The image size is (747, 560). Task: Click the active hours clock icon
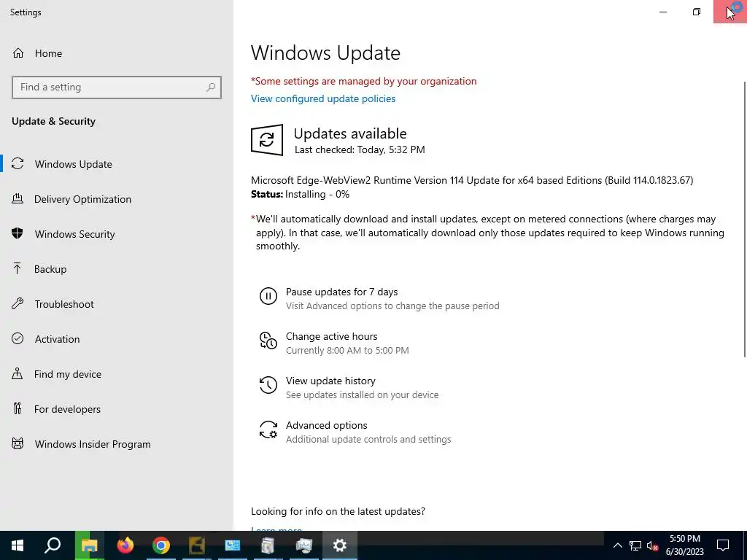pyautogui.click(x=268, y=341)
